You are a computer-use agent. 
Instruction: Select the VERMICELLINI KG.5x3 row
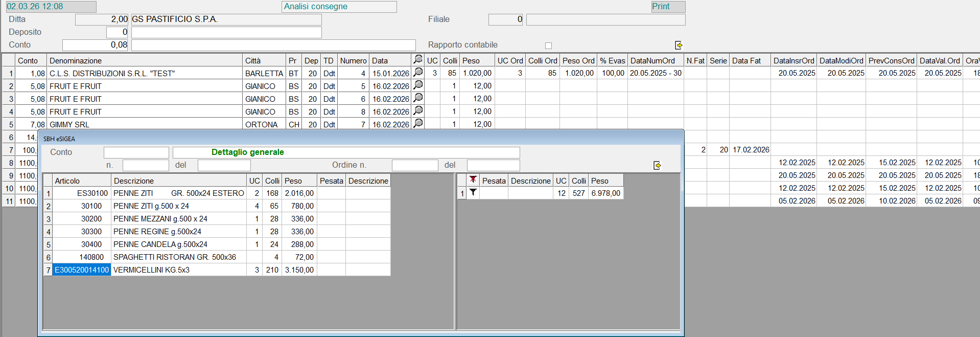tap(151, 270)
